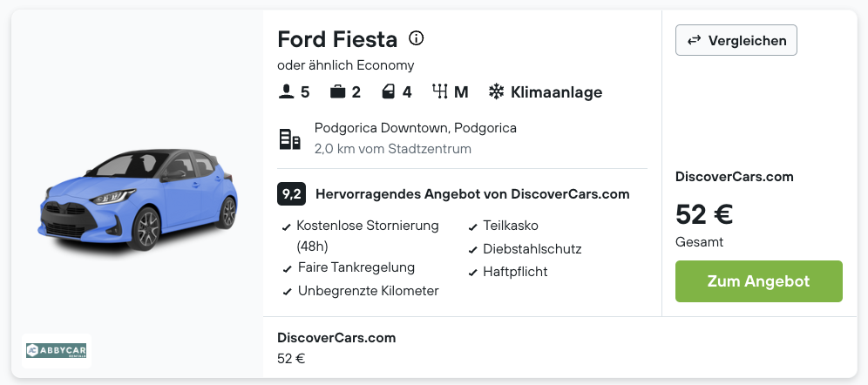The image size is (868, 385).
Task: Click DiscoverCars.com above the total price
Action: 734,177
